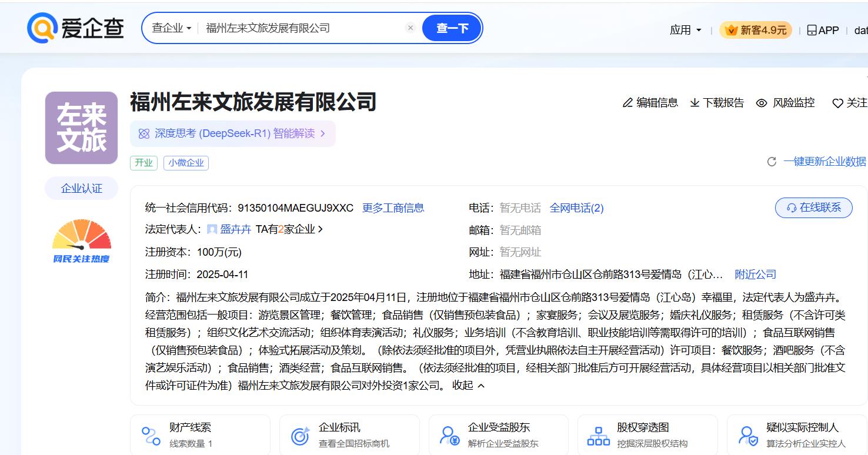
Task: Click the company title 福州左来文旅发展有限公司
Action: click(253, 102)
